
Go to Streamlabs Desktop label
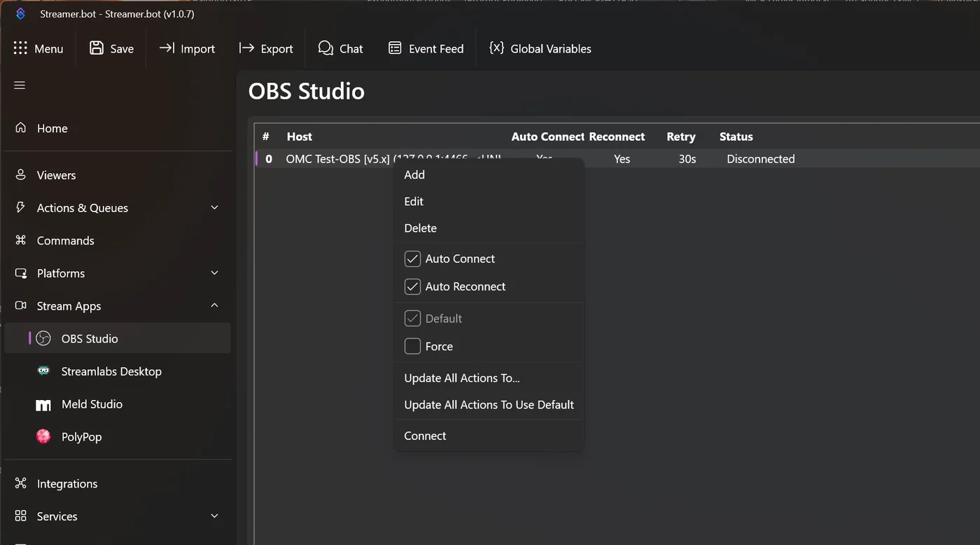[111, 371]
